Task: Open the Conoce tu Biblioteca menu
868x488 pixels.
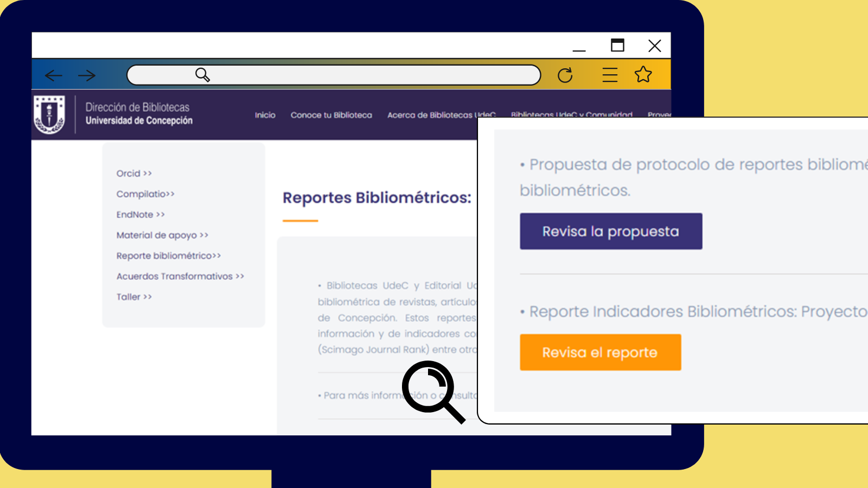Action: point(331,115)
